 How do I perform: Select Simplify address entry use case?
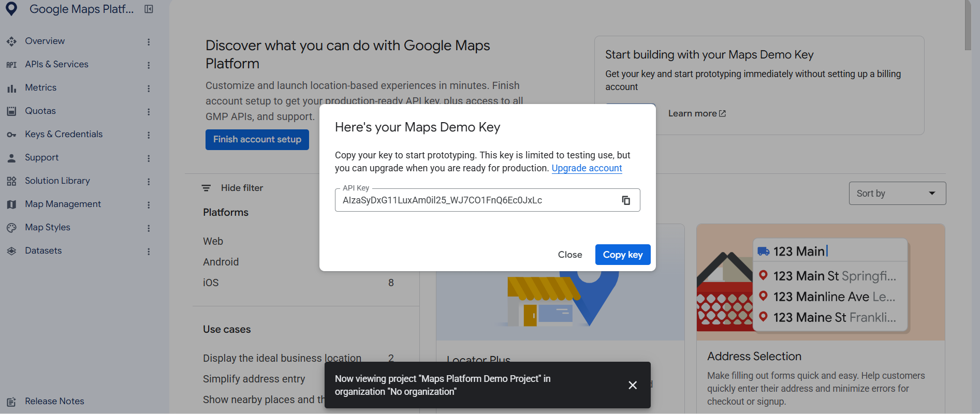point(254,379)
